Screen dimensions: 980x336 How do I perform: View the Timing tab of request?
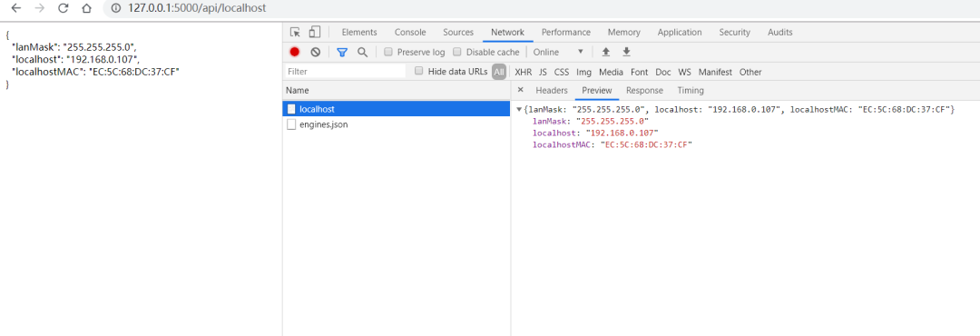click(691, 90)
